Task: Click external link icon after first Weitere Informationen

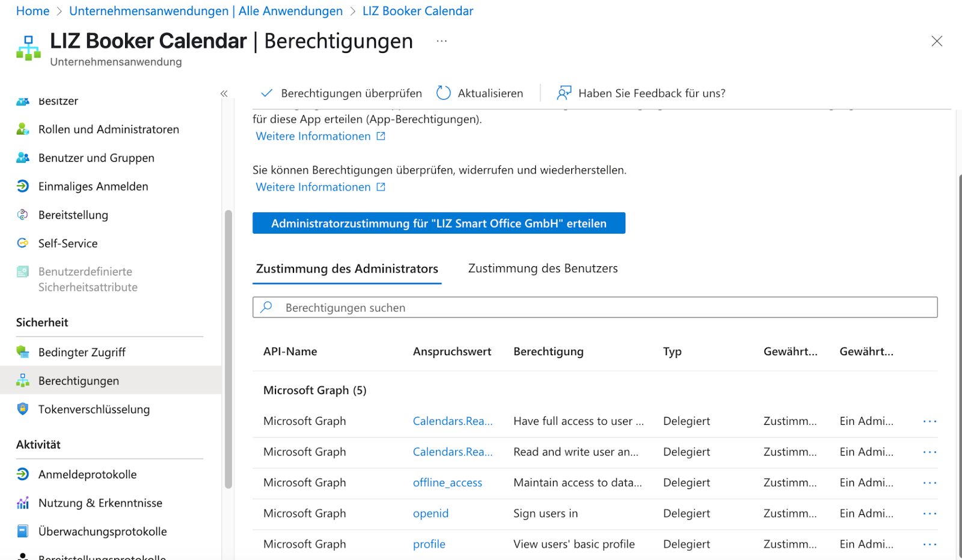Action: [x=381, y=136]
